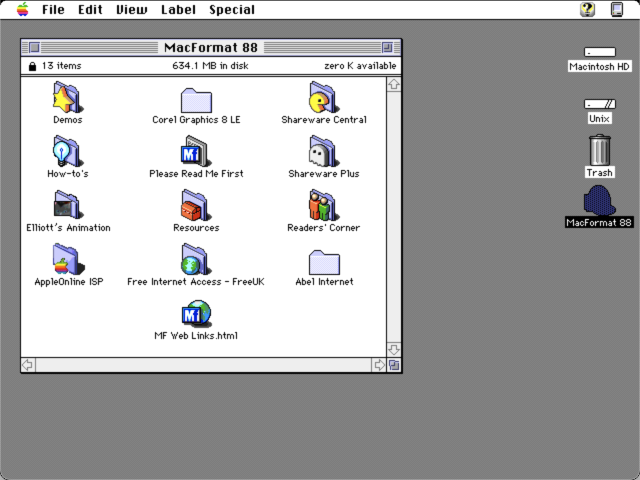Click the scroll up arrow

(x=393, y=84)
